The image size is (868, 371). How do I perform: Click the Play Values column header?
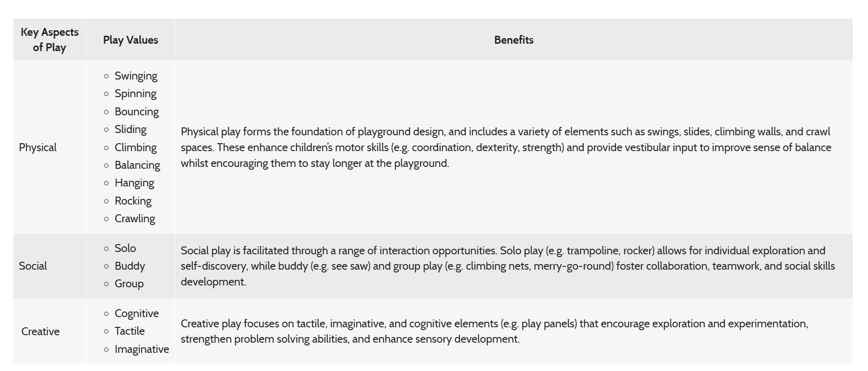click(131, 40)
